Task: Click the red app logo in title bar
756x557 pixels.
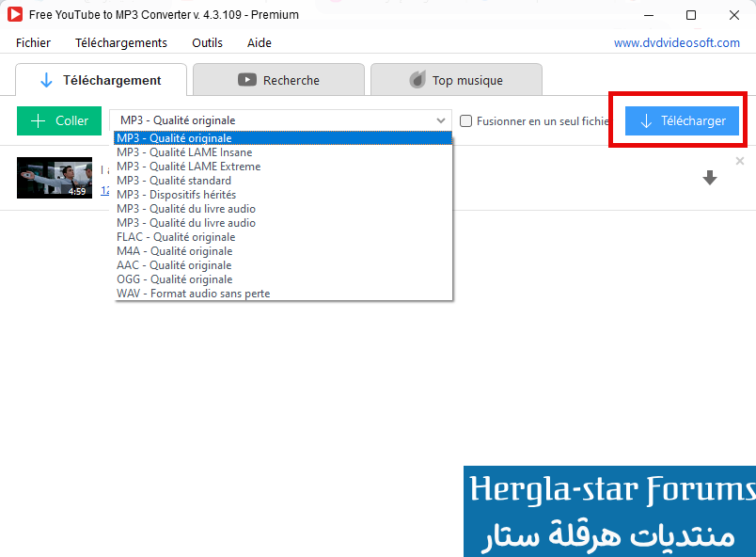Action: (15, 14)
